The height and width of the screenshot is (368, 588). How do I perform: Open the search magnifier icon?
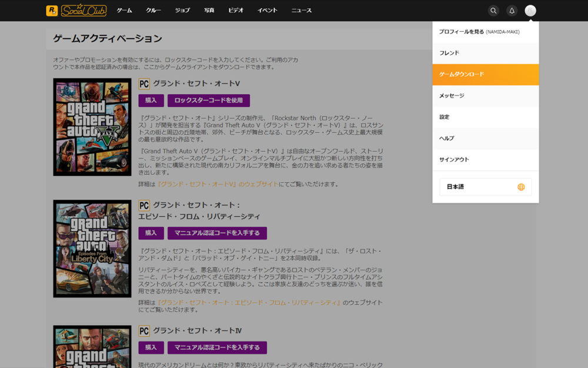pos(493,11)
